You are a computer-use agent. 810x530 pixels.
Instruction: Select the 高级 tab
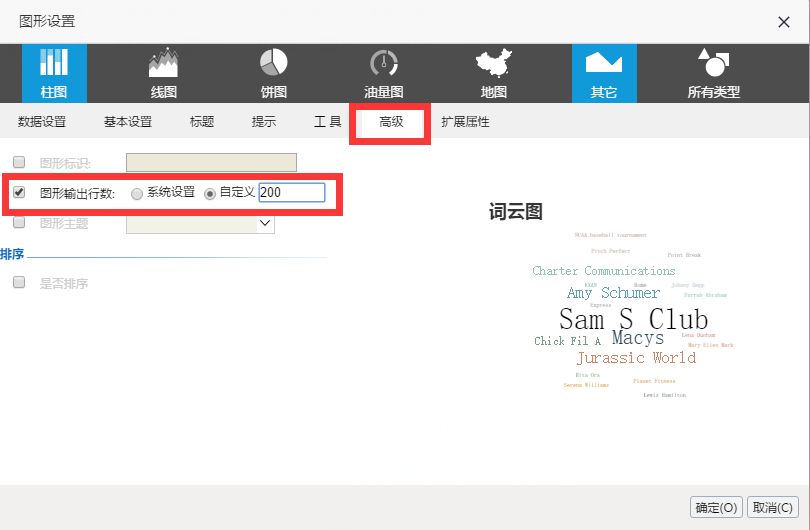tap(391, 121)
